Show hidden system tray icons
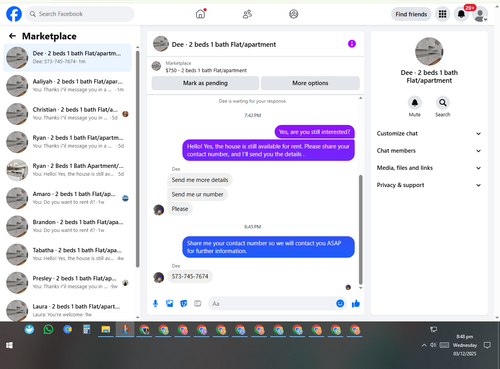 pyautogui.click(x=424, y=345)
